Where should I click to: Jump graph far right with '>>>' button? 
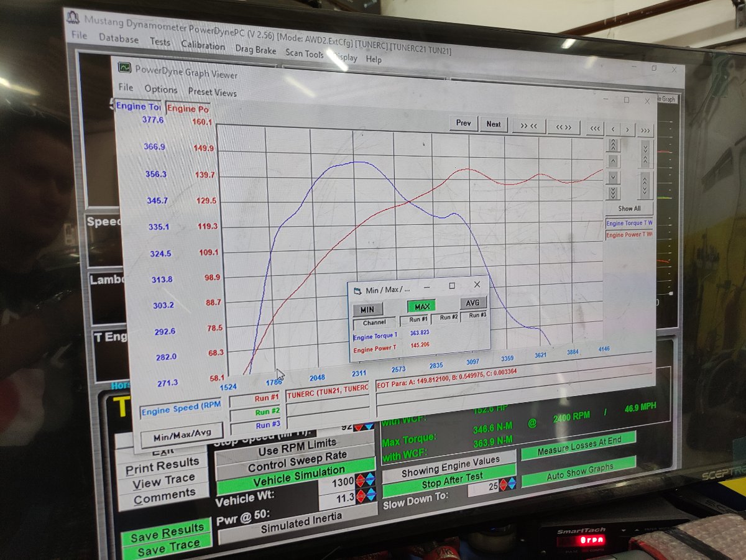(x=645, y=131)
